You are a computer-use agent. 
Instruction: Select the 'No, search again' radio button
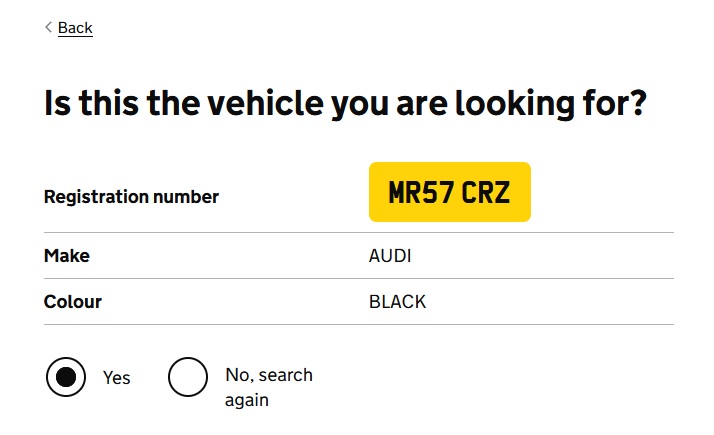[188, 377]
